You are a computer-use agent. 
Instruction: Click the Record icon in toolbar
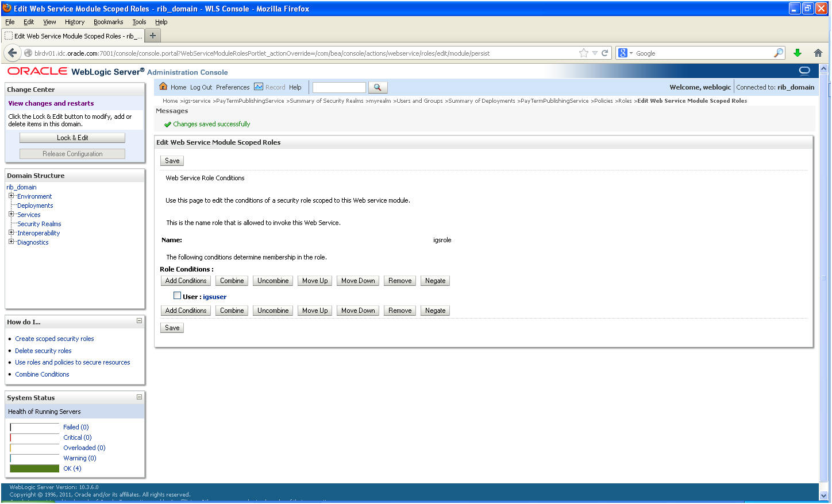click(259, 87)
